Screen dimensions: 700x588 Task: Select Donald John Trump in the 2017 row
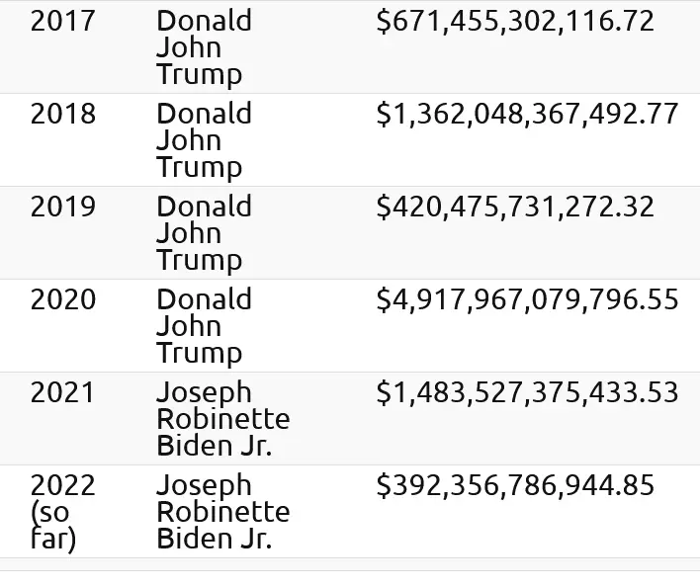204,47
